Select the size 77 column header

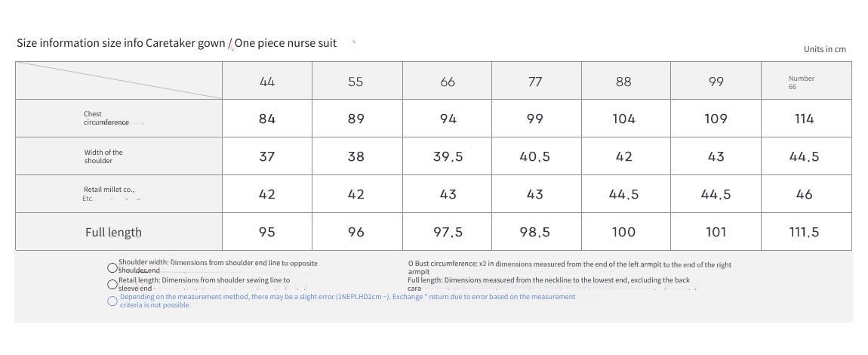(535, 82)
